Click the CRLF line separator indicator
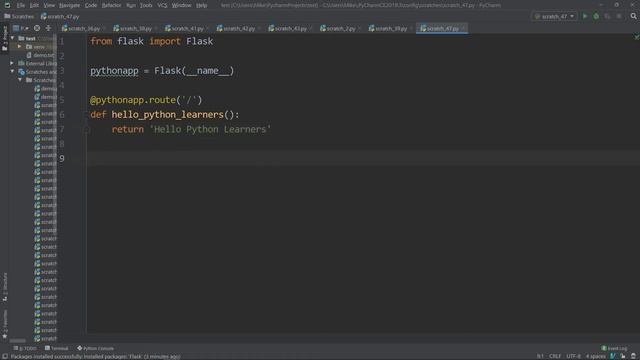The height and width of the screenshot is (360, 640). click(555, 356)
